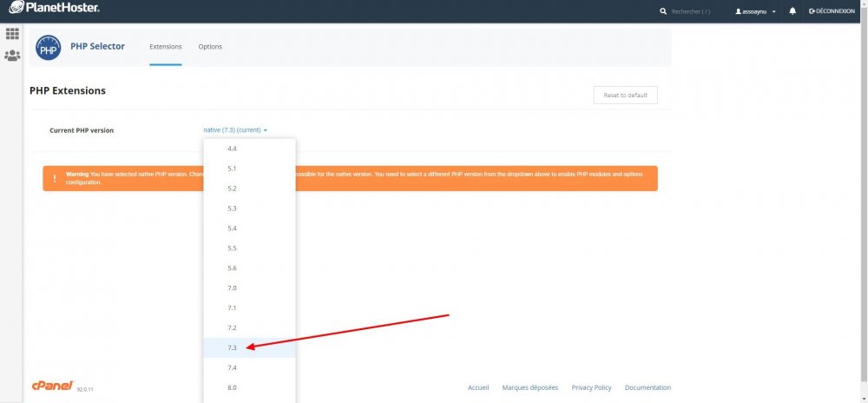Screen dimensions: 868x403
Task: Select PHP version 5.6
Action: pos(249,268)
